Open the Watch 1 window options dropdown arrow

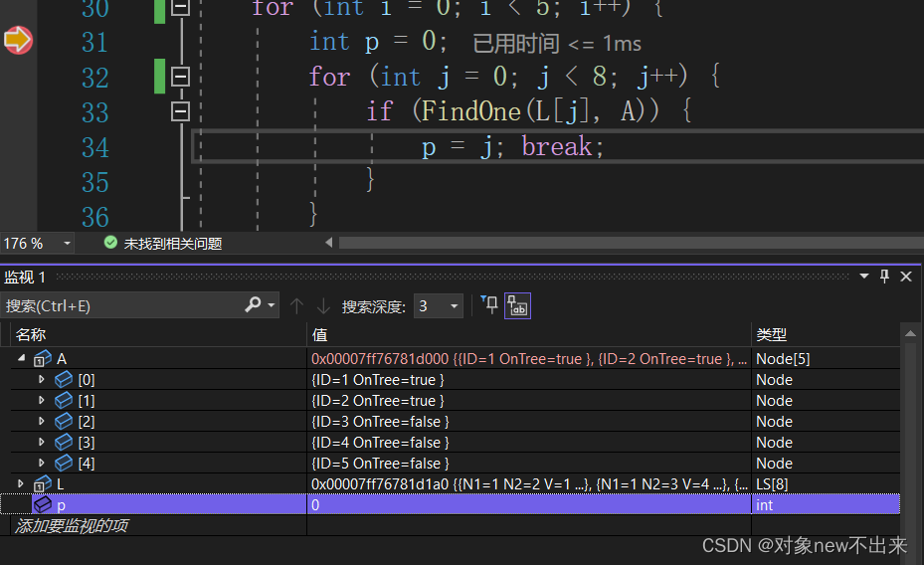point(864,276)
